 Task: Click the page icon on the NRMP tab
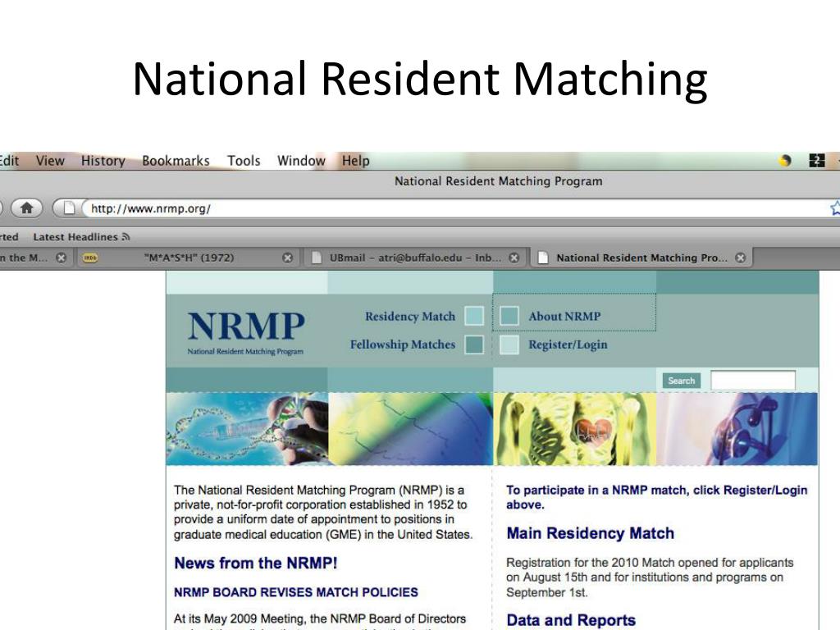(543, 258)
